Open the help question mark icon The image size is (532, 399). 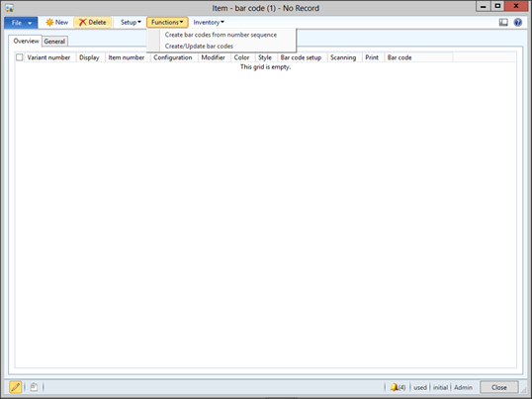click(x=518, y=23)
